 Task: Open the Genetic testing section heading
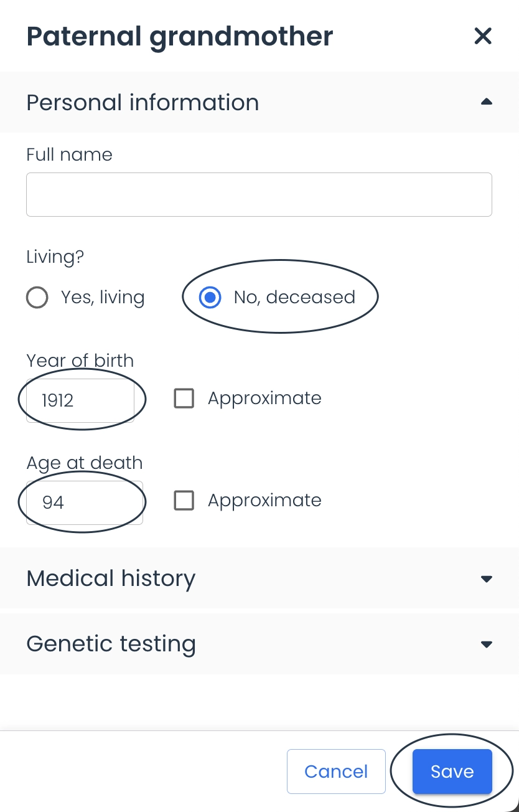(111, 644)
